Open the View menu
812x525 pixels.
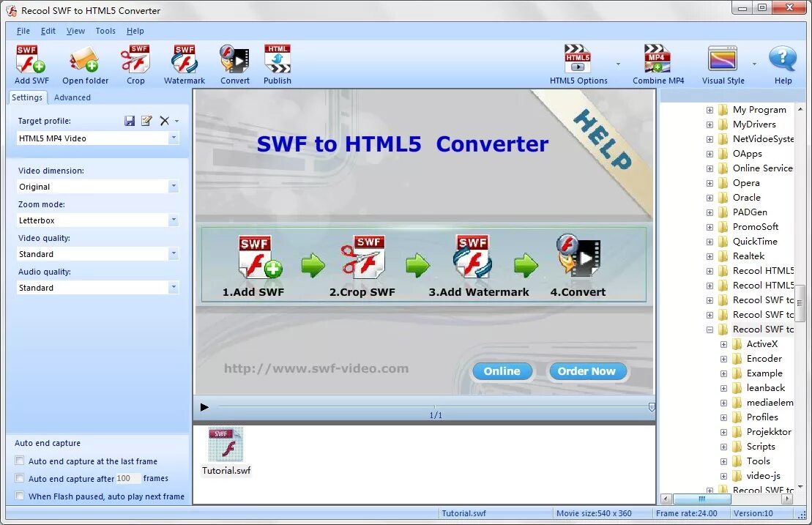point(75,31)
